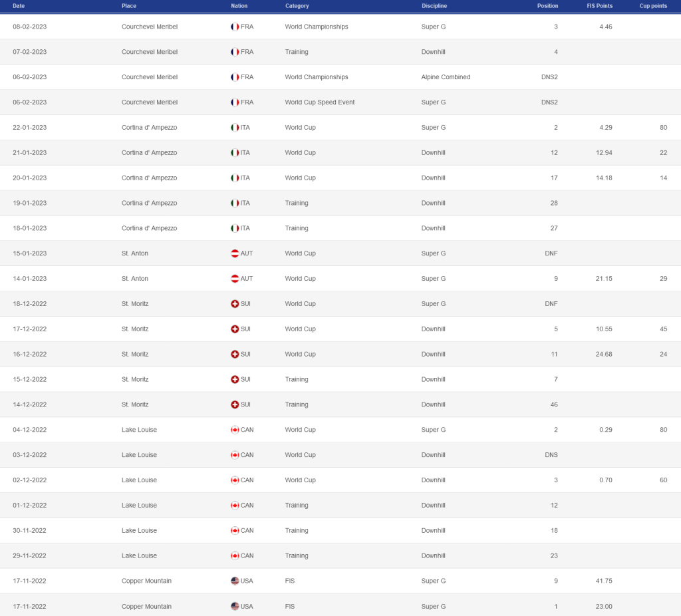This screenshot has height=616, width=681.
Task: Click the Italy flag in the 21-01-2023 row
Action: (235, 152)
